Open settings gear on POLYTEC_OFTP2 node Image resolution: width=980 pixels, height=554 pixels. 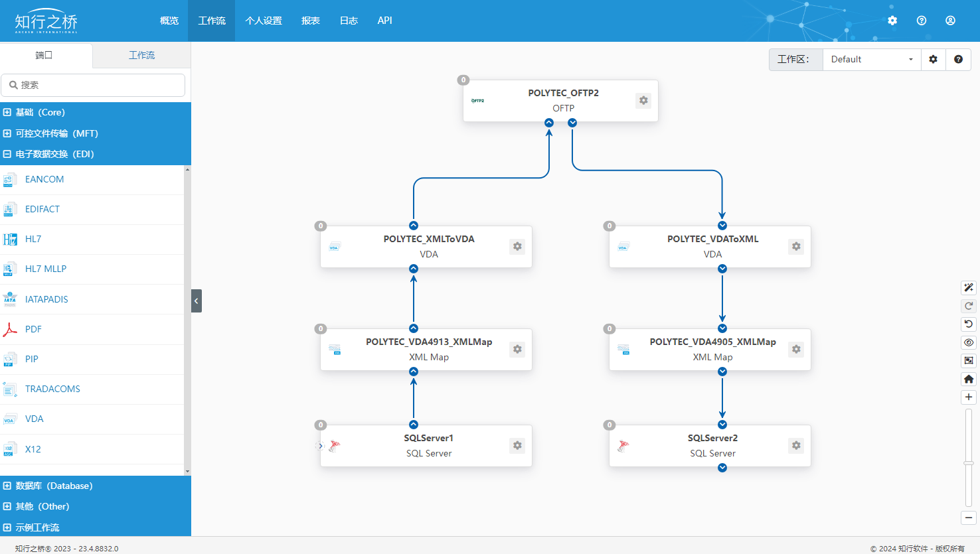coord(643,101)
